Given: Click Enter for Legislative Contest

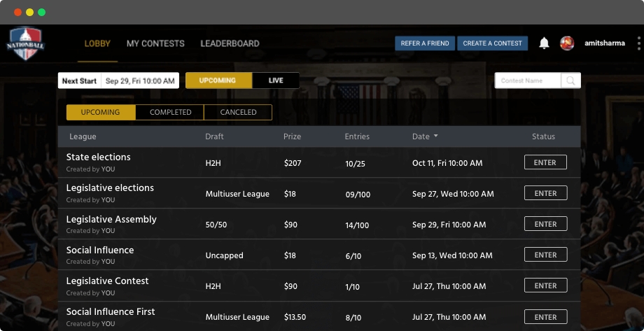Looking at the screenshot, I should coord(545,286).
